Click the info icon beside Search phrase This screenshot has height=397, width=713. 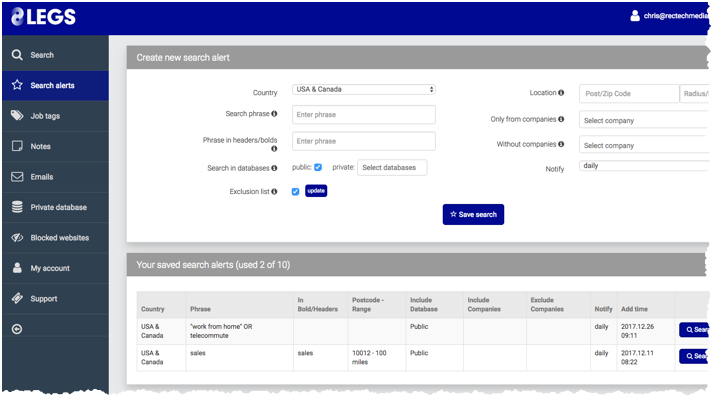274,114
